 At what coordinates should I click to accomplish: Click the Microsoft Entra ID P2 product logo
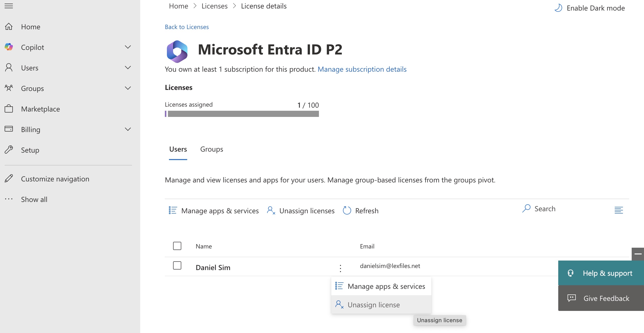[177, 51]
